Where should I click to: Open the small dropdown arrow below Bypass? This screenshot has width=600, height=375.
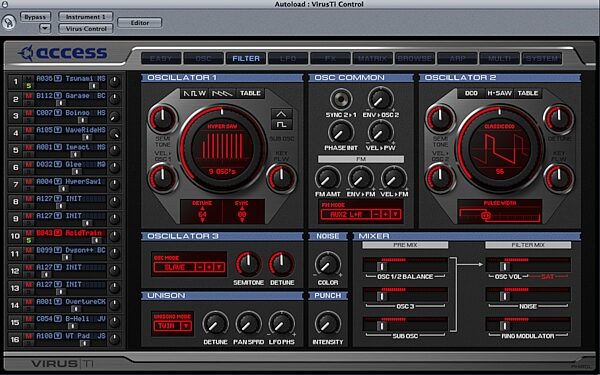coord(45,28)
